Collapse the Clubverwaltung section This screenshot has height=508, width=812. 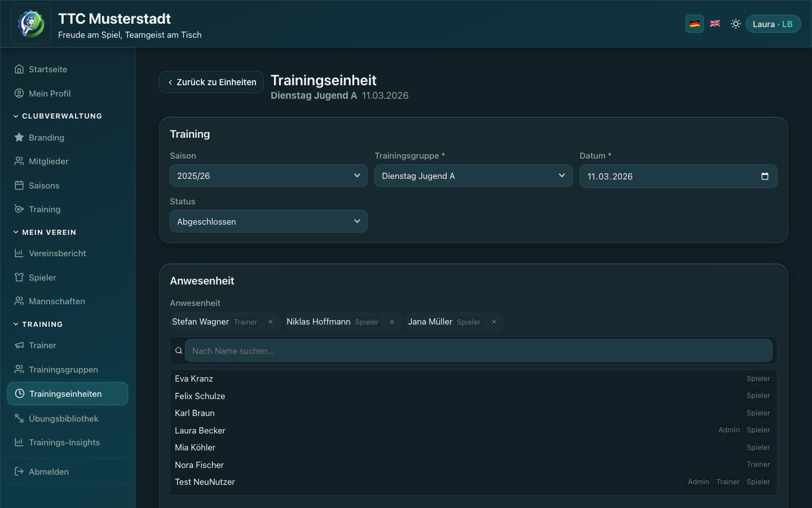point(58,116)
